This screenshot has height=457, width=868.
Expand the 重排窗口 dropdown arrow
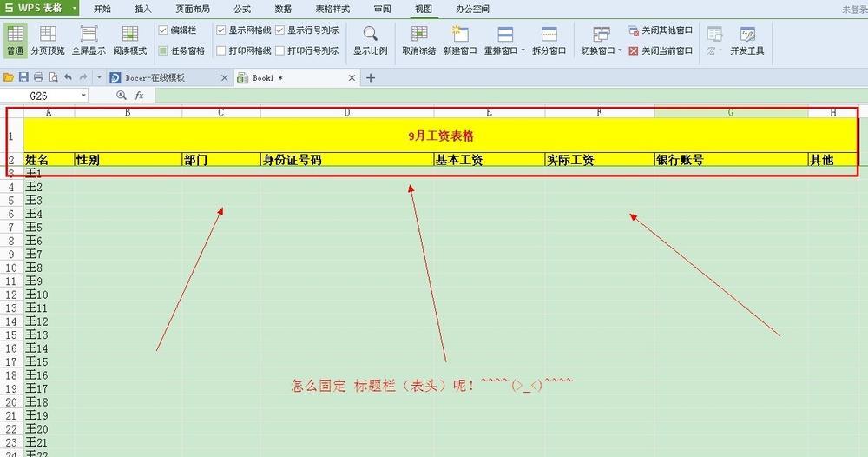523,50
